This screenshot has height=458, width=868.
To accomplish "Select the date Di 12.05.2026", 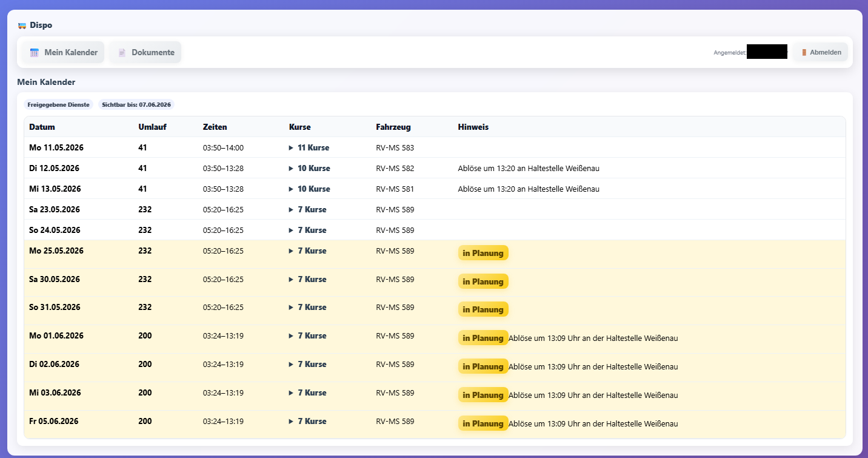I will pos(54,168).
